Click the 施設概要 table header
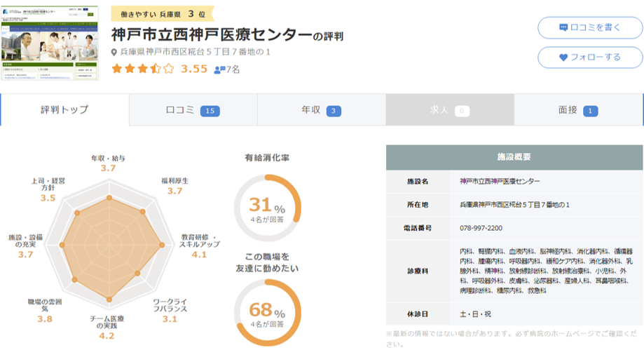 (x=514, y=157)
